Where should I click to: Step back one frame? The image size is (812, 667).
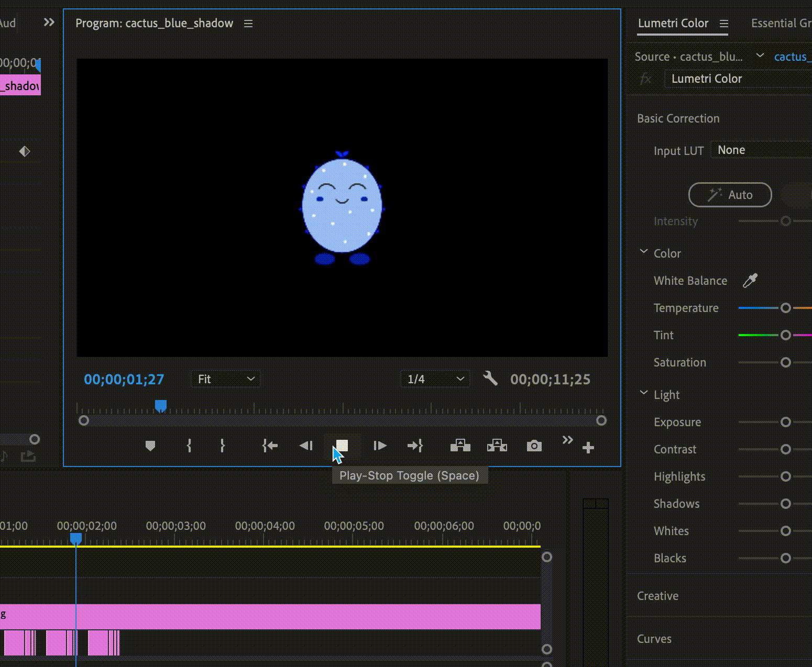pos(306,446)
